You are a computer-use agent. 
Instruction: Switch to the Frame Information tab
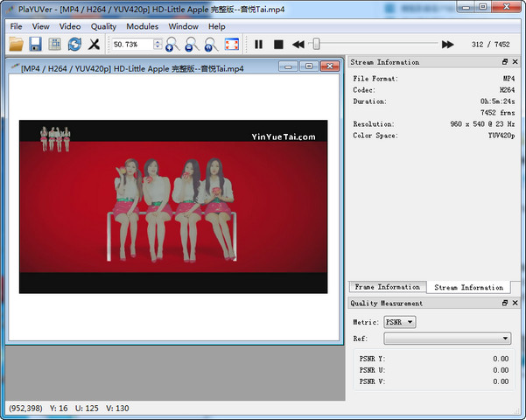click(387, 287)
